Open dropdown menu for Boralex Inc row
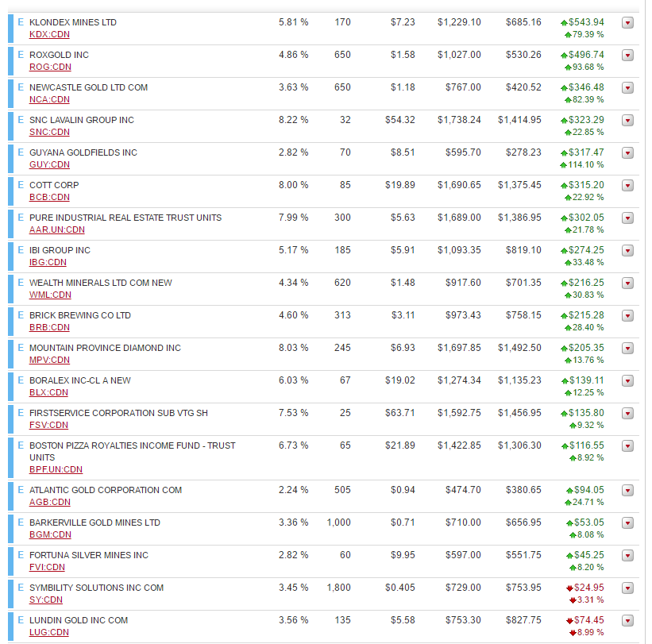Viewport: 652px width, 644px height. [627, 381]
